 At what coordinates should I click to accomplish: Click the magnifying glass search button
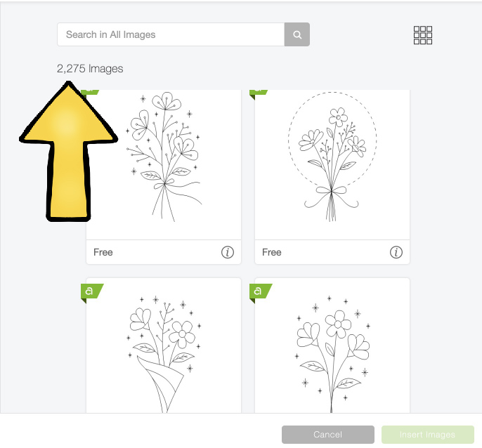click(297, 34)
